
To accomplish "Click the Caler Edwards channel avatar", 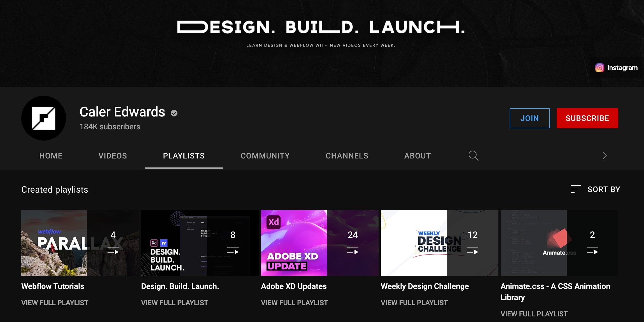I will [44, 118].
